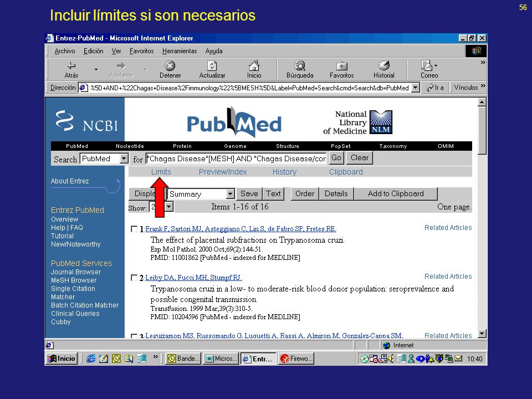Go to Inicio home icon
532x399 pixels.
[x=254, y=65]
